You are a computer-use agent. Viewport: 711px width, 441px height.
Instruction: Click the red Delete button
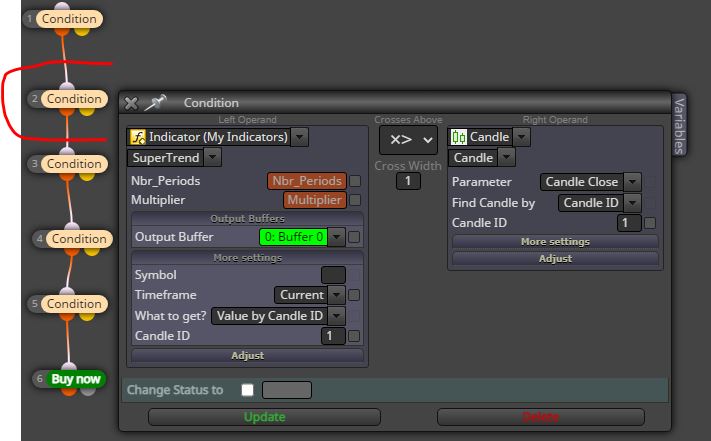point(541,417)
